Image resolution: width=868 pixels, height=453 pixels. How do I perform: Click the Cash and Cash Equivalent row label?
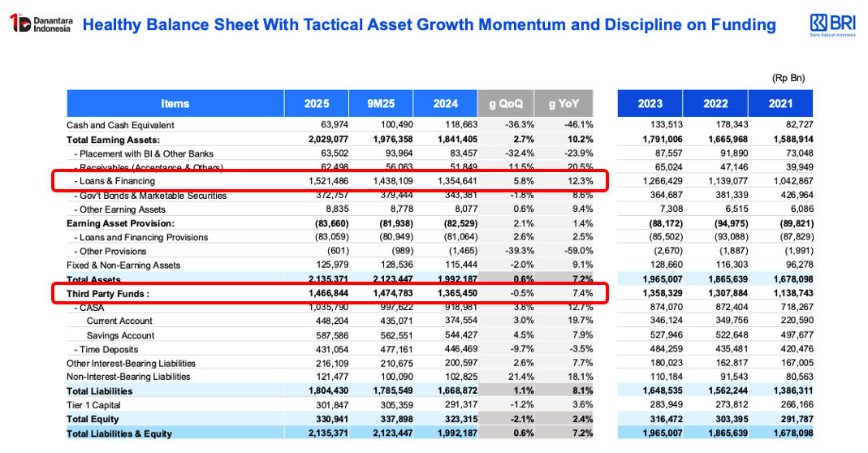(120, 125)
